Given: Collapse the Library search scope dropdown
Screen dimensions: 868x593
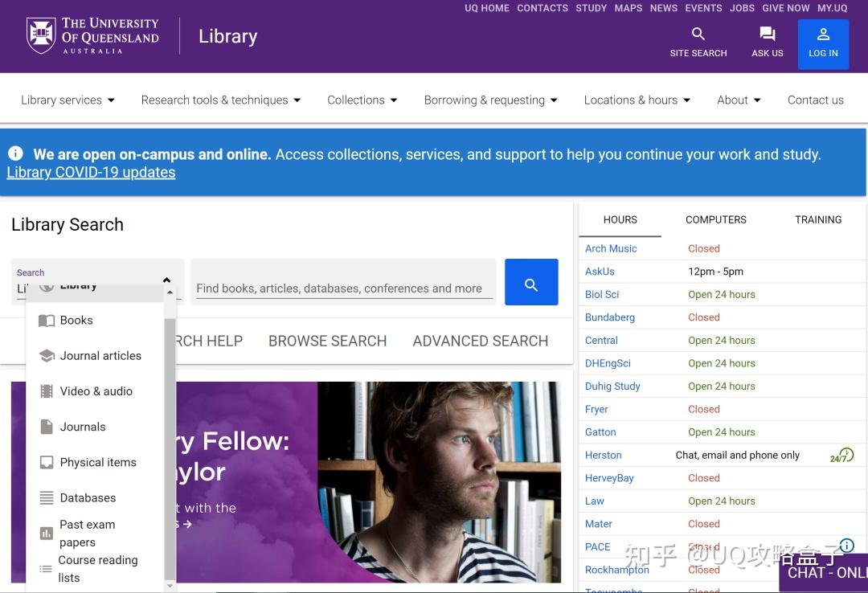Looking at the screenshot, I should 166,280.
